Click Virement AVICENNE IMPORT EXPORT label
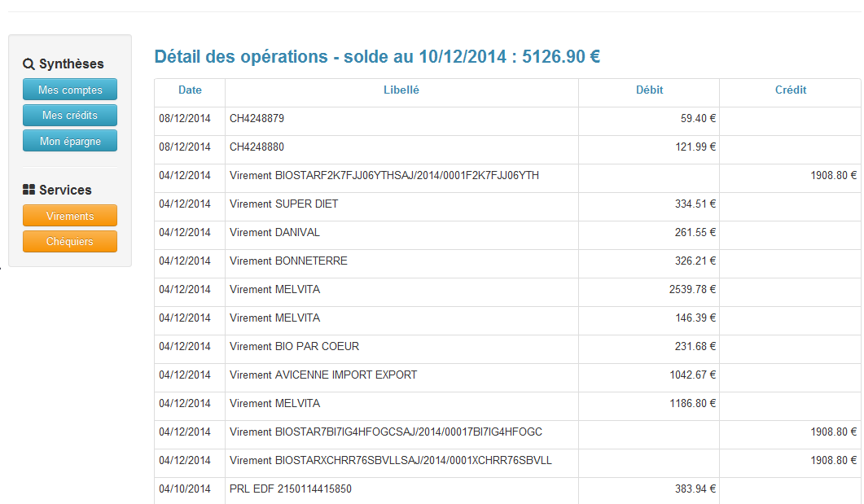The height and width of the screenshot is (504, 864). (323, 375)
